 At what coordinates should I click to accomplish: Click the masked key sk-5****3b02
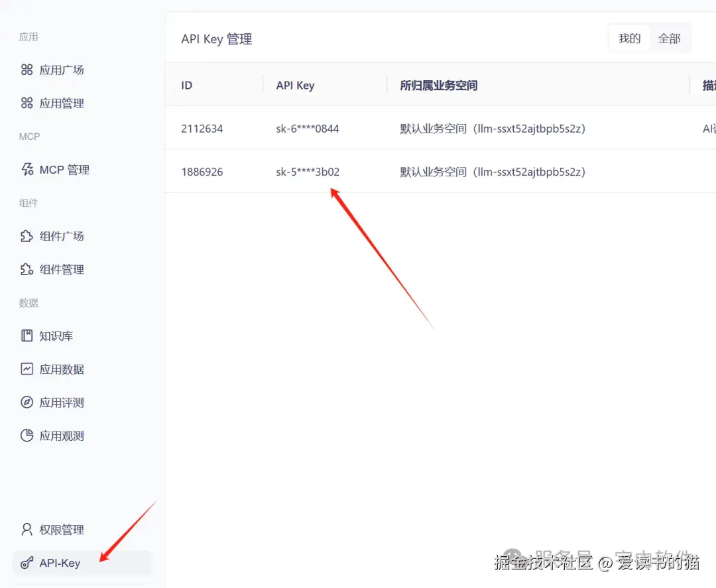pos(308,171)
